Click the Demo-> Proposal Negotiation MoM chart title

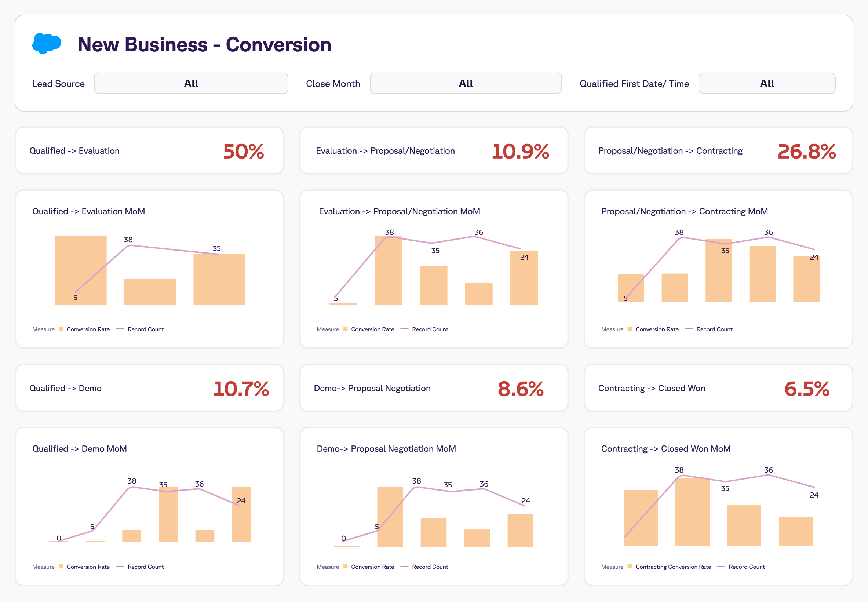(x=386, y=448)
